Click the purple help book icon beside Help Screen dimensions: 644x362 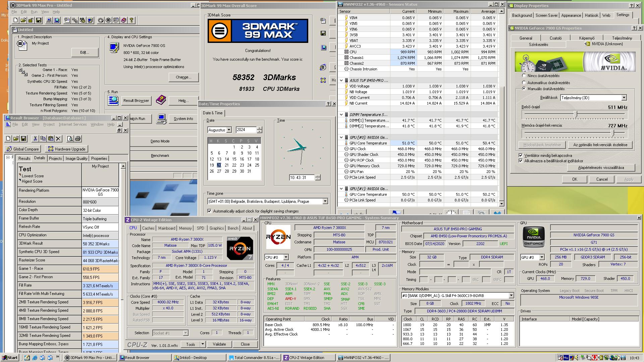click(x=161, y=100)
